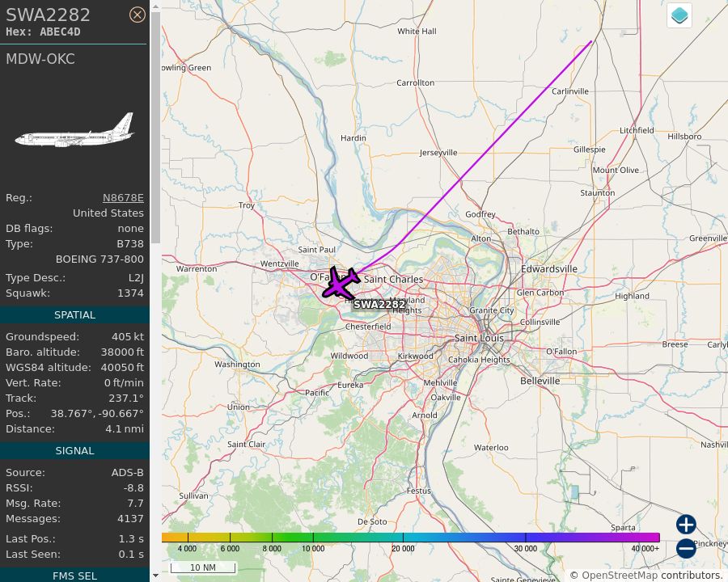Click the 10 NM scale indicator
Viewport: 728px width, 582px height.
203,567
